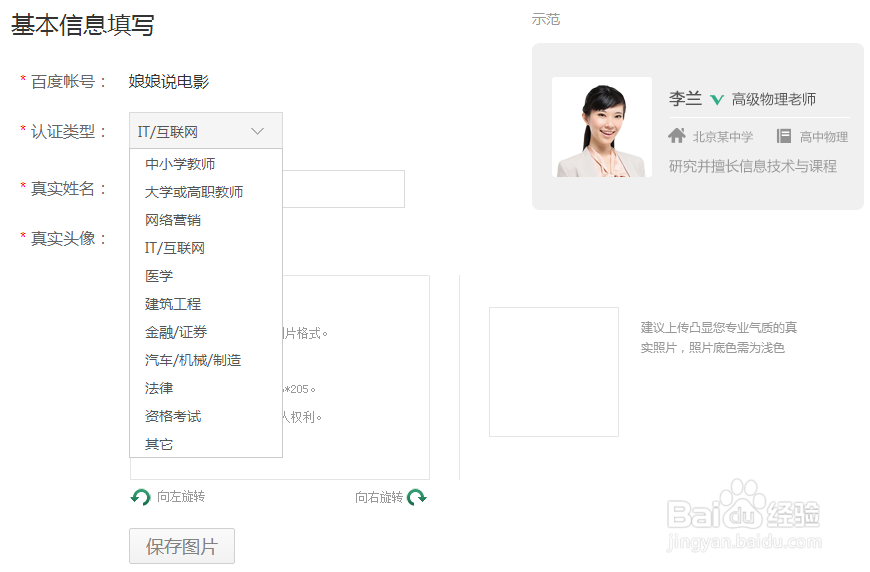Click the book icon beside 高中物理
This screenshot has height=572, width=870.
783,136
